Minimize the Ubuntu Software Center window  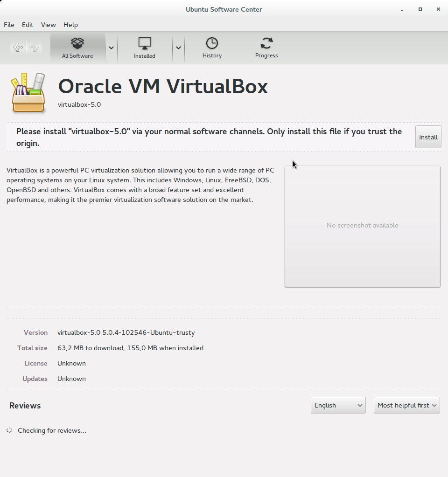tap(402, 9)
